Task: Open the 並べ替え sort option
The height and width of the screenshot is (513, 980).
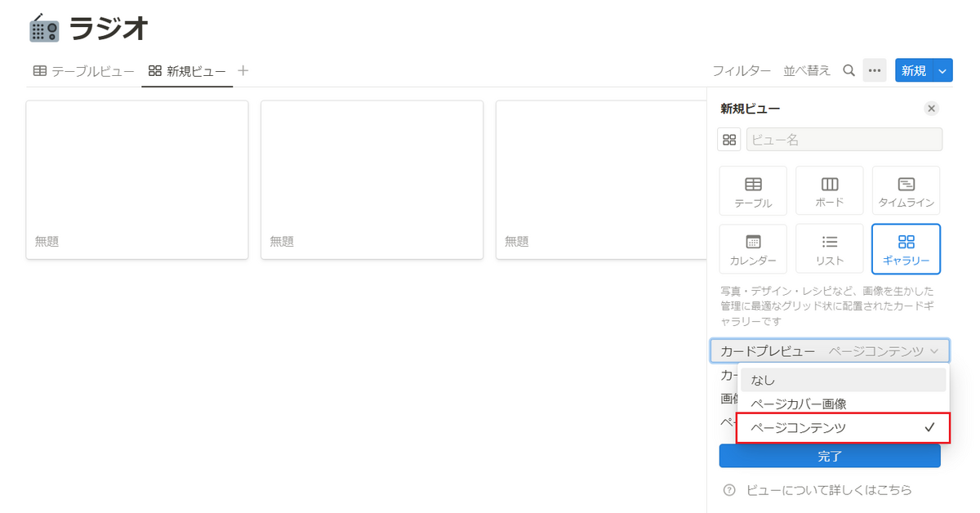Action: pyautogui.click(x=807, y=71)
